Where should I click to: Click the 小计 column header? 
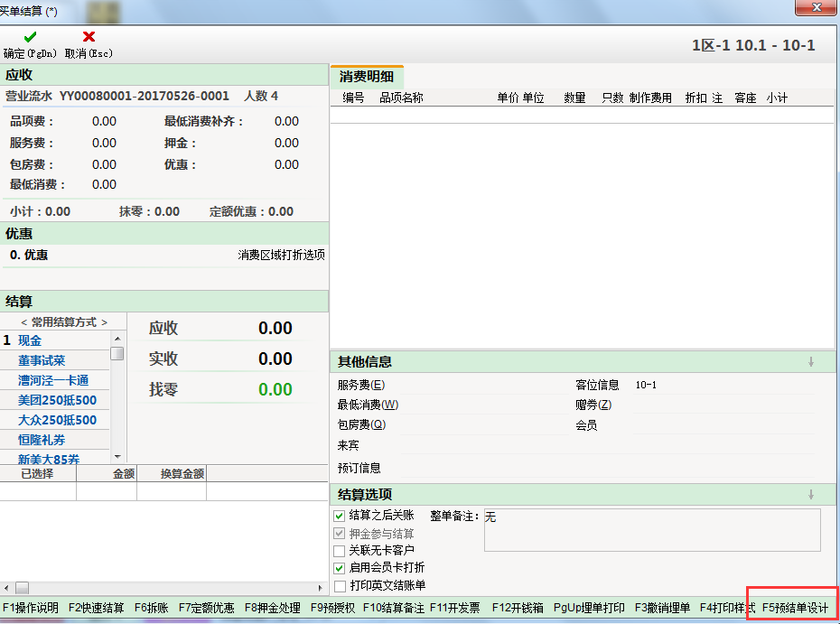[778, 98]
